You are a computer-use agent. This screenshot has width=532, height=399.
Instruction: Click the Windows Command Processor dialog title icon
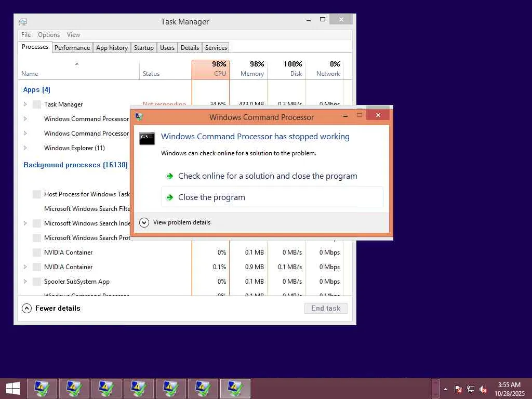coord(139,117)
